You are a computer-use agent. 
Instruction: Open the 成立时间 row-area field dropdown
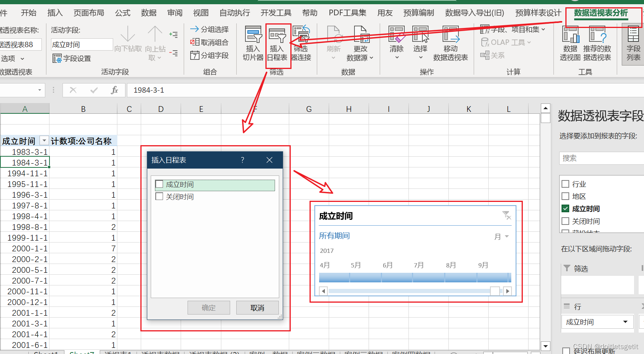(x=625, y=322)
